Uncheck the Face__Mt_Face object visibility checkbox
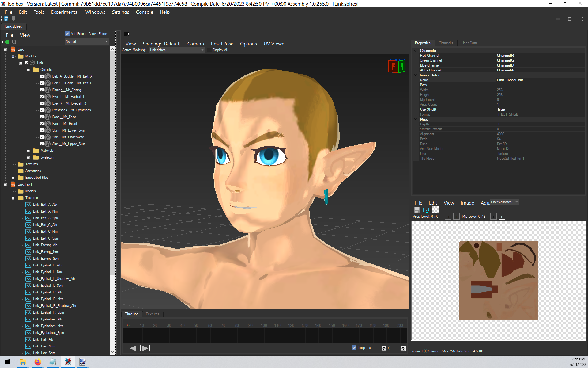Screen dimensions: 588x368 pyautogui.click(x=43, y=117)
